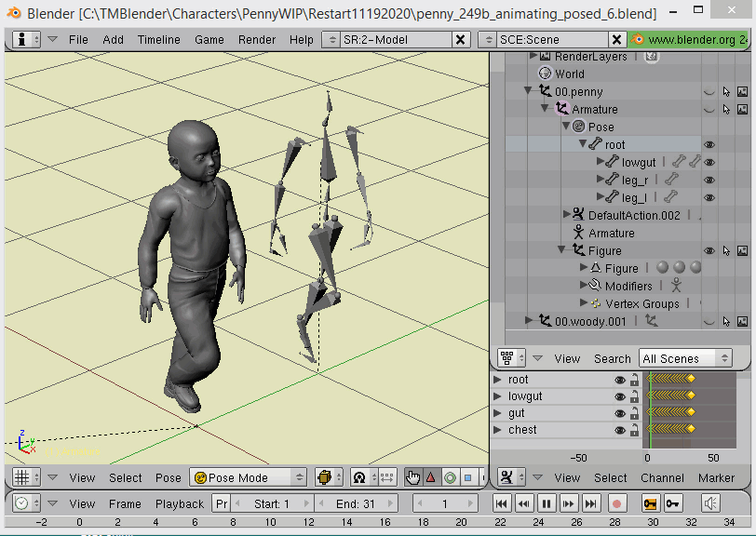Viewport: 756px width, 536px height.
Task: Jump to the end frame
Action: click(591, 503)
